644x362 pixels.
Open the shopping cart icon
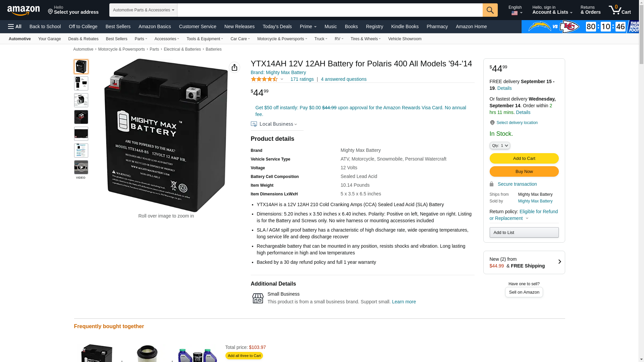coord(620,10)
